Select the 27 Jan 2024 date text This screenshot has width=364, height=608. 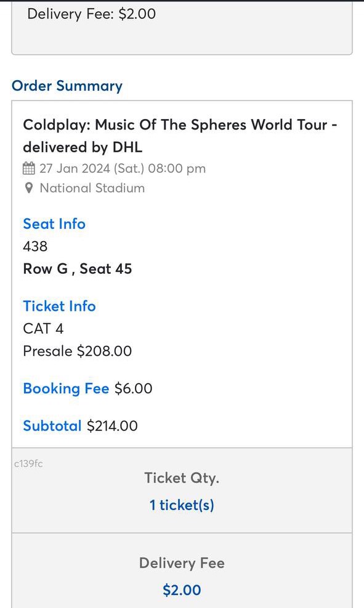tap(122, 168)
